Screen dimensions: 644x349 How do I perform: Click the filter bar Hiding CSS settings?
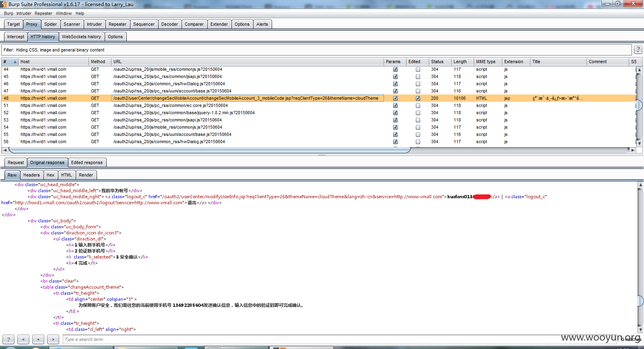click(316, 50)
